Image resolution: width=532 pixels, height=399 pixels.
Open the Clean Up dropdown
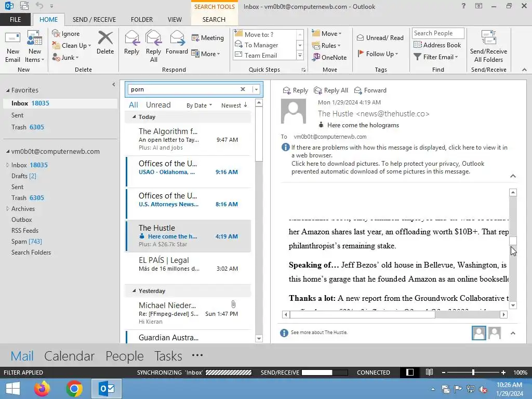point(72,46)
